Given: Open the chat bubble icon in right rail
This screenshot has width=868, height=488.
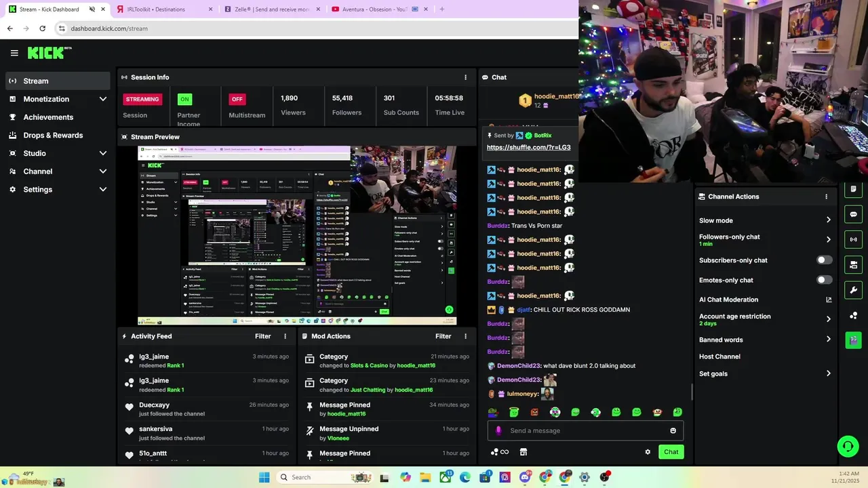Looking at the screenshot, I should point(853,214).
